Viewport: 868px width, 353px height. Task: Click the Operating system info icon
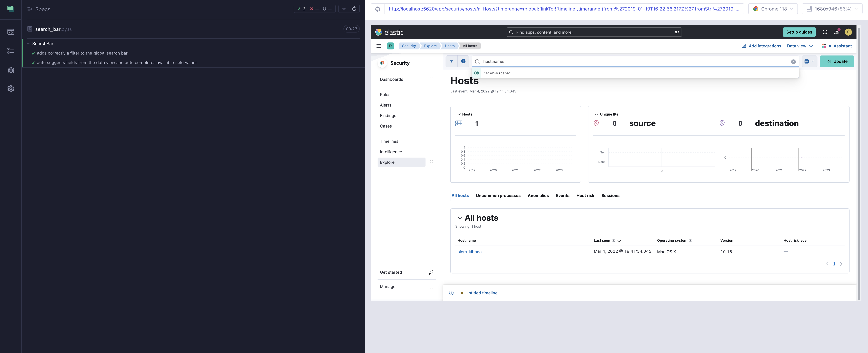pyautogui.click(x=691, y=240)
